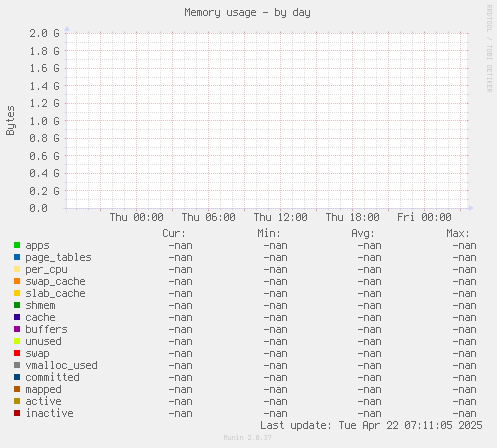
Task: Click the 'Last update' timestamp text
Action: 371,426
